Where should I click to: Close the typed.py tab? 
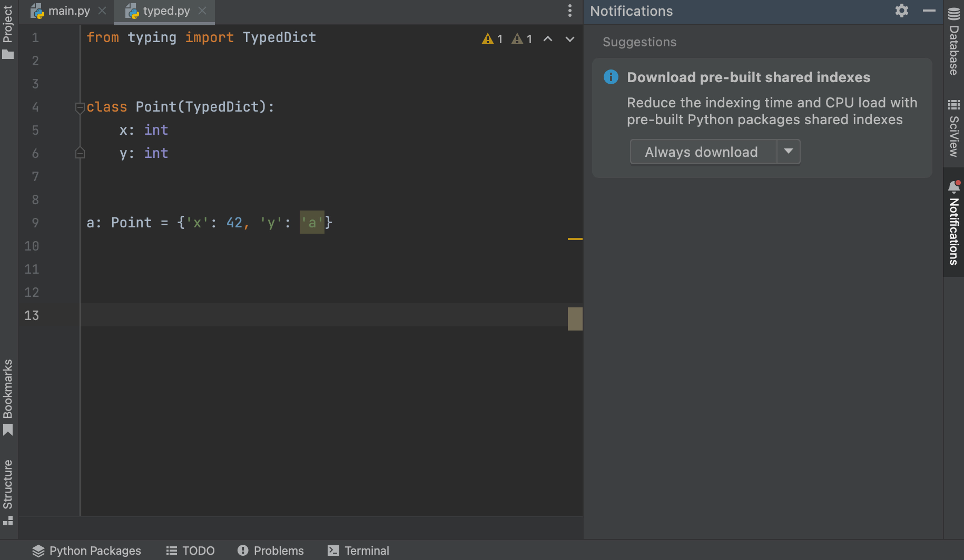[x=202, y=11]
